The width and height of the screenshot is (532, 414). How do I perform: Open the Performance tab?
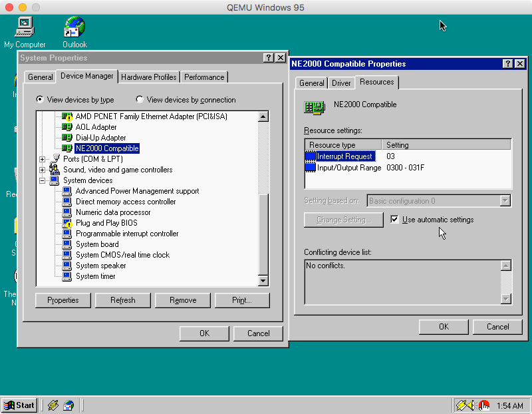click(x=204, y=77)
